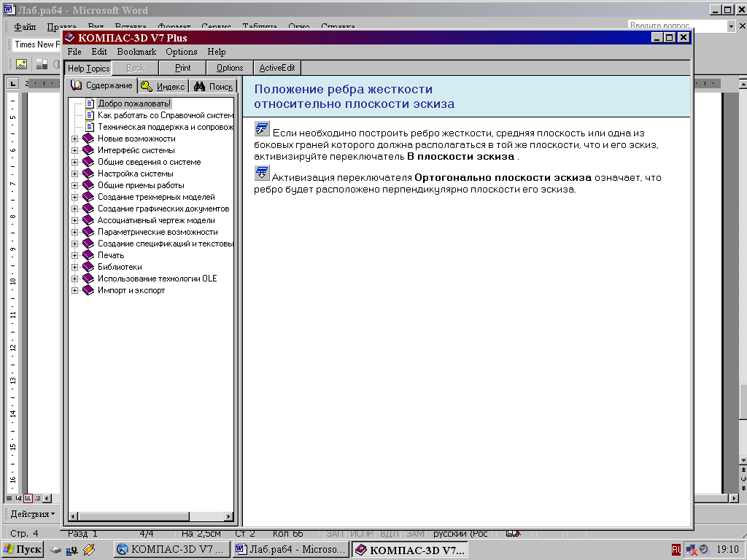Viewport: 747px width, 560px height.
Task: Open the 'Техническая поддержка и сопровождение' topic page icon
Action: [90, 127]
